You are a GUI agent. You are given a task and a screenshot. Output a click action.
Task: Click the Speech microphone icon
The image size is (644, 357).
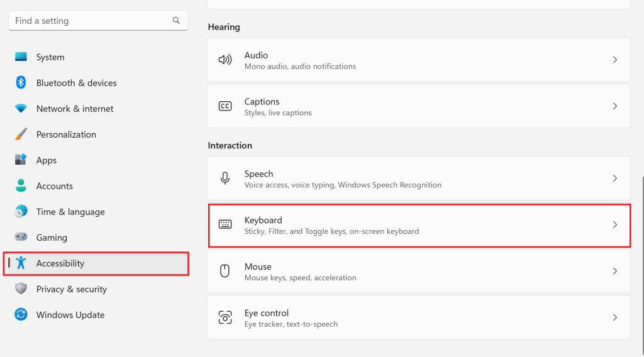coord(225,178)
